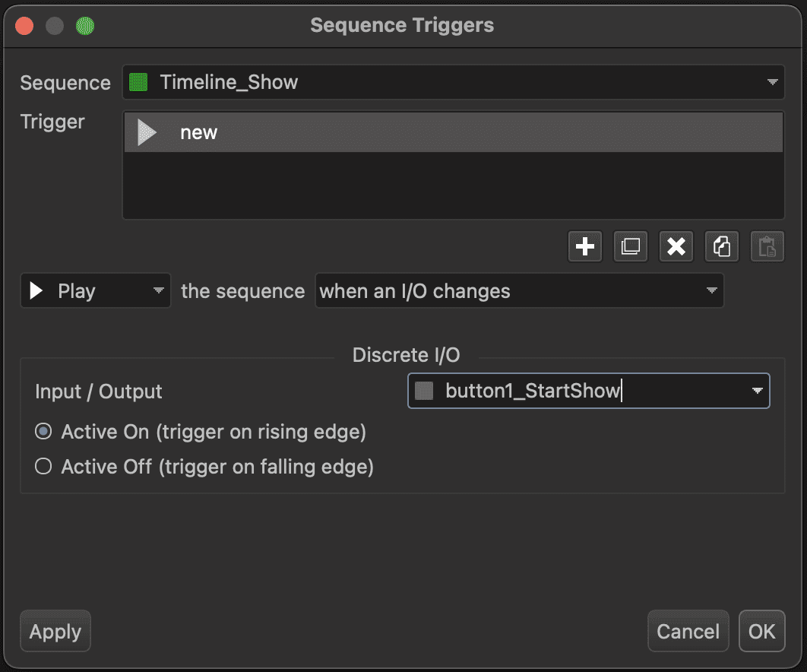Click Cancel to discard changes

(x=688, y=632)
